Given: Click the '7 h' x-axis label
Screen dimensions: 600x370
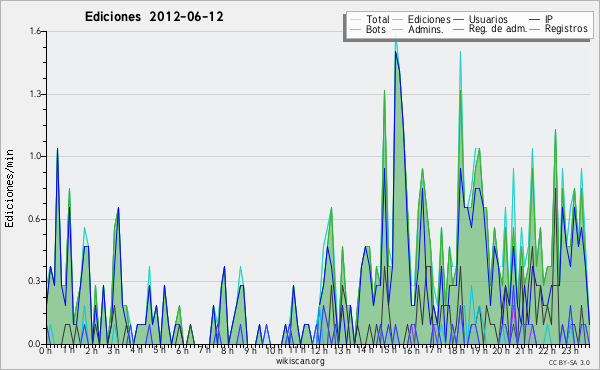Looking at the screenshot, I should (x=204, y=350).
